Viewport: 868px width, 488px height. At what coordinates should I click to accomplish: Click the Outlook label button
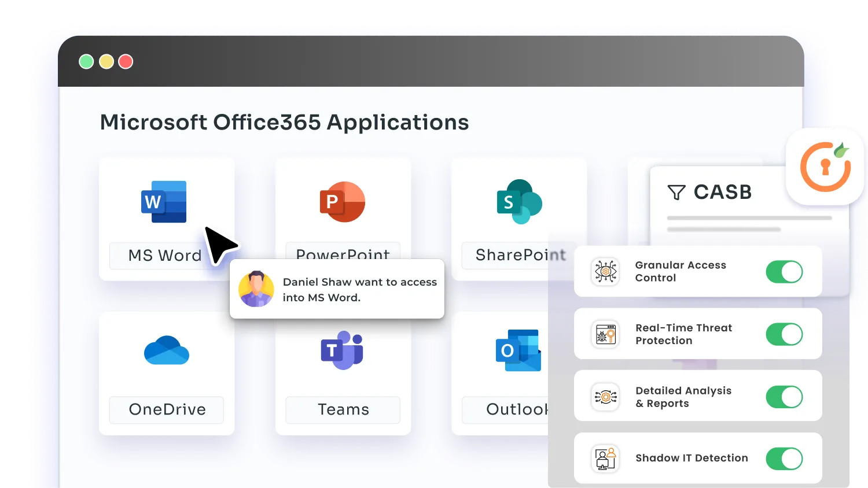tap(505, 409)
